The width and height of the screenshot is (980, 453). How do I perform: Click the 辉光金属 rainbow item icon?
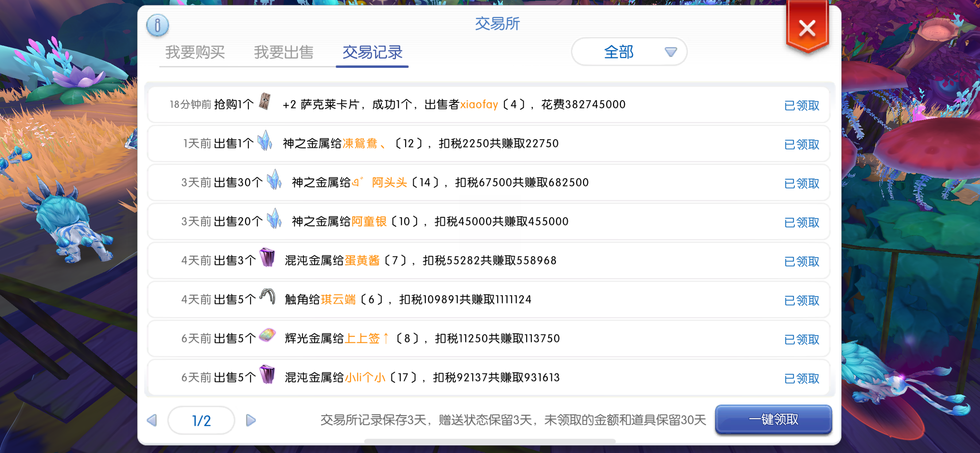point(267,336)
